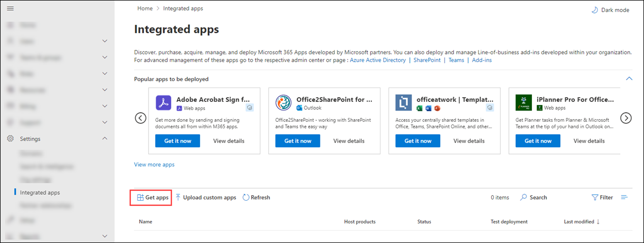Click the Last modified column header
This screenshot has height=243, width=644.
click(579, 222)
